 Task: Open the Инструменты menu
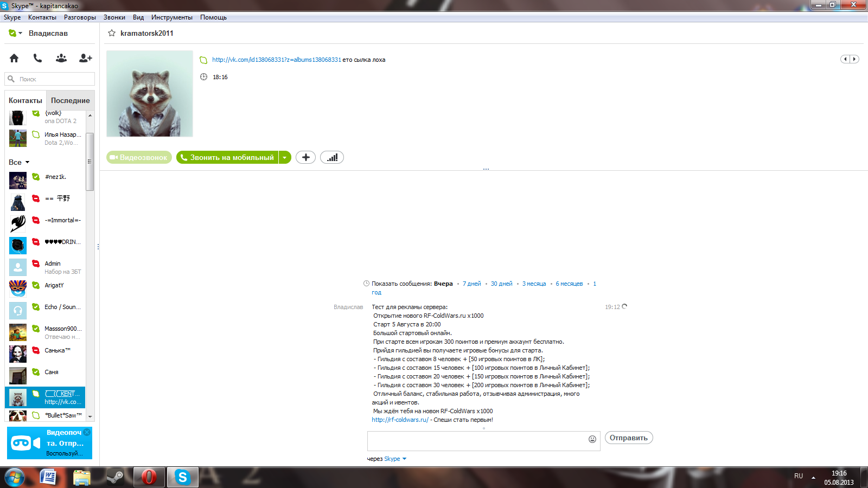tap(172, 17)
